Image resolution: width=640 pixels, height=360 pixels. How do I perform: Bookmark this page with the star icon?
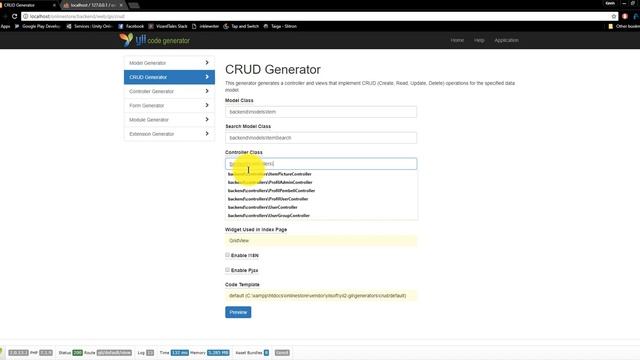point(613,16)
